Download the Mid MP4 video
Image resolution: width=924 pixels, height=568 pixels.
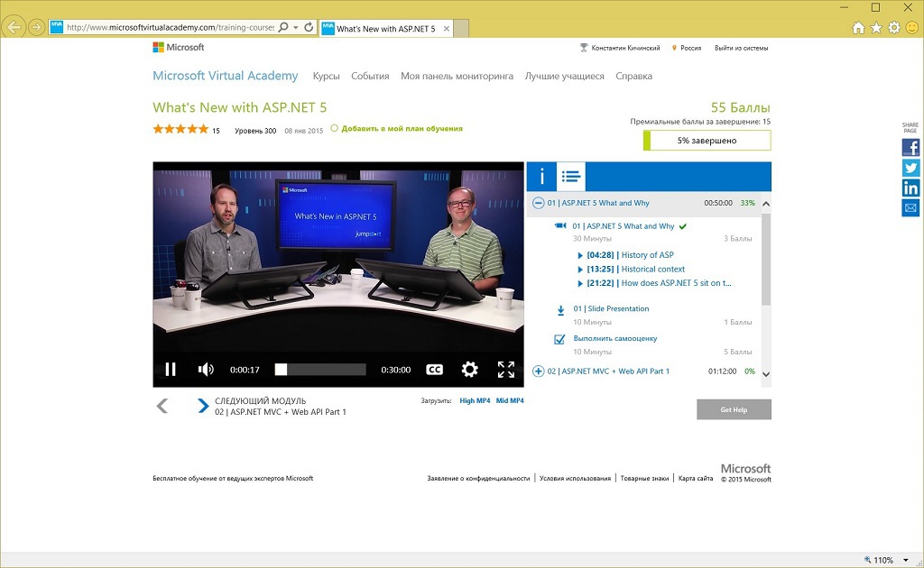(x=510, y=401)
